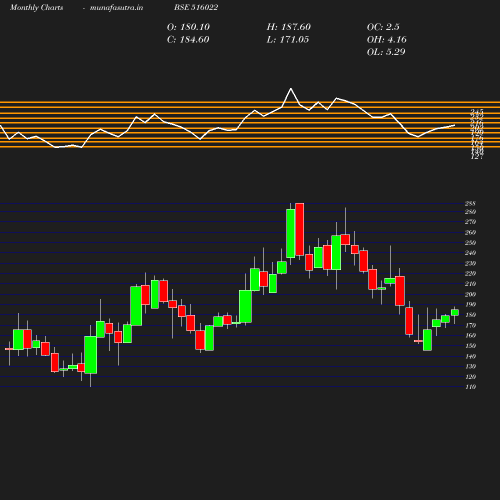The width and height of the screenshot is (500, 500).
Task: Click the munafasutra.in watermark text
Action: coord(116,8)
